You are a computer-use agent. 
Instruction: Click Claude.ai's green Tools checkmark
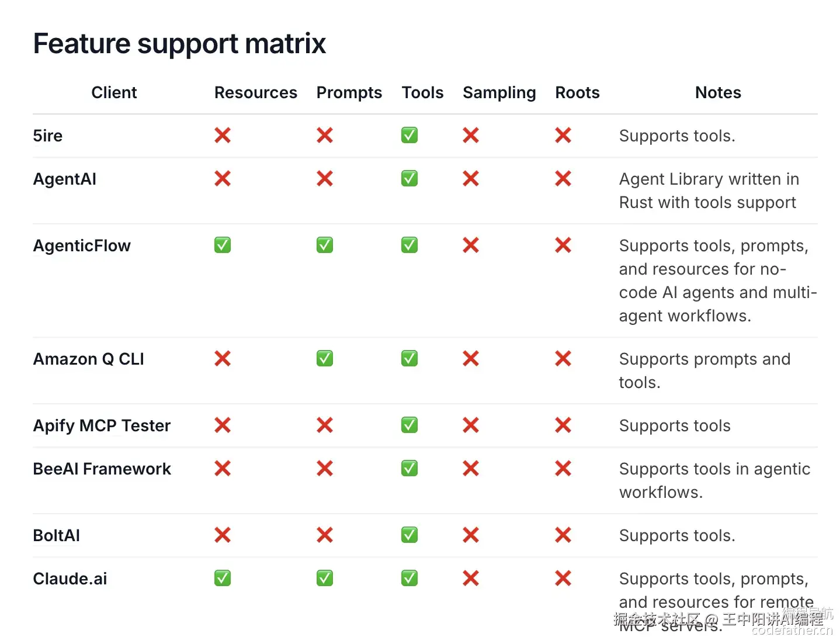point(409,579)
